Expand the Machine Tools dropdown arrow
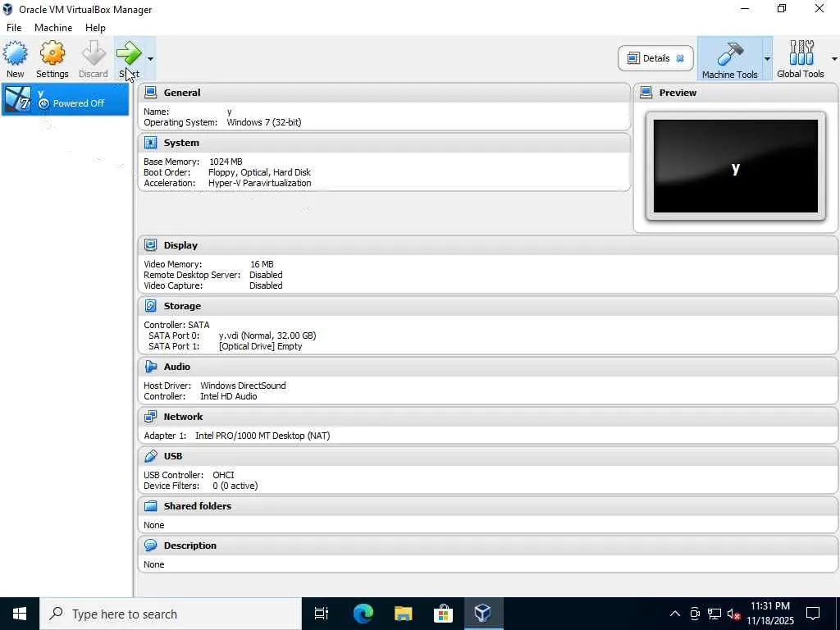The height and width of the screenshot is (630, 840). (767, 58)
